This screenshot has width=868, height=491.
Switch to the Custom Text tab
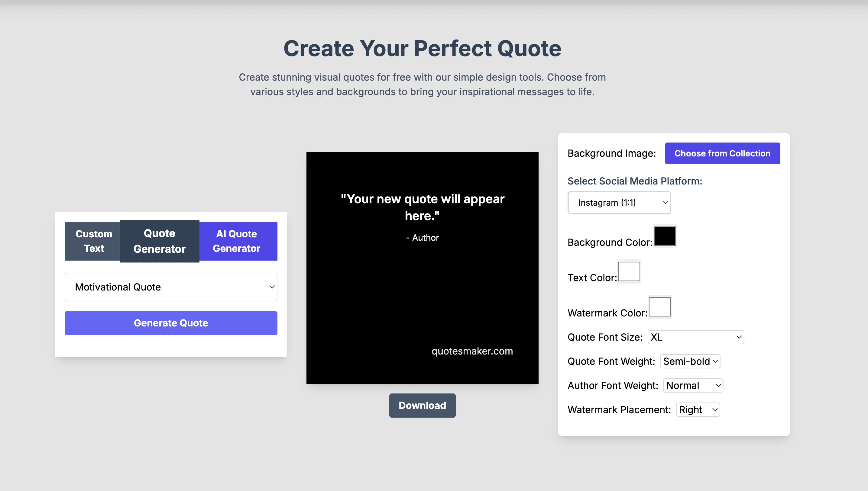pyautogui.click(x=93, y=241)
